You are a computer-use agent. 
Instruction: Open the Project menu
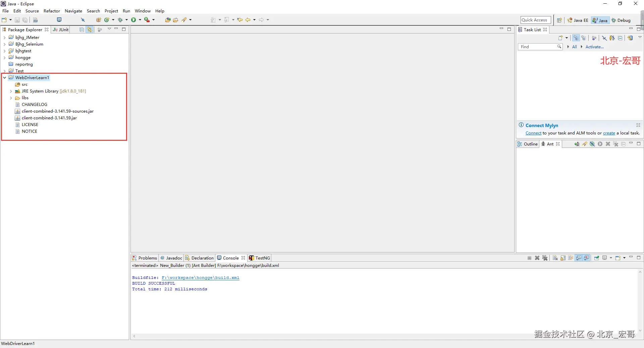coord(111,11)
